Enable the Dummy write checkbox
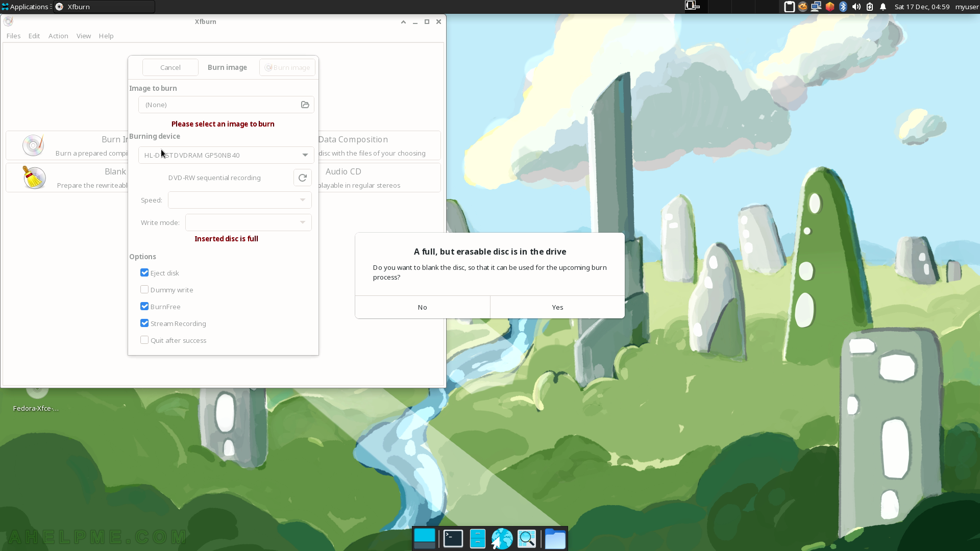This screenshot has height=551, width=980. tap(144, 290)
